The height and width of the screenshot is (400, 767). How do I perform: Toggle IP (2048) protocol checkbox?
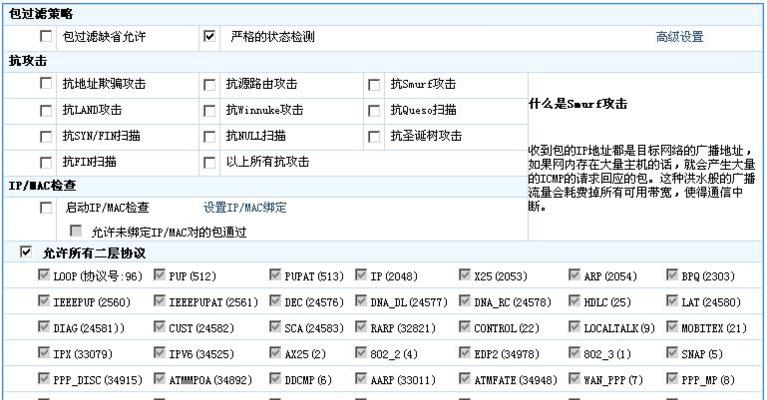(x=361, y=275)
